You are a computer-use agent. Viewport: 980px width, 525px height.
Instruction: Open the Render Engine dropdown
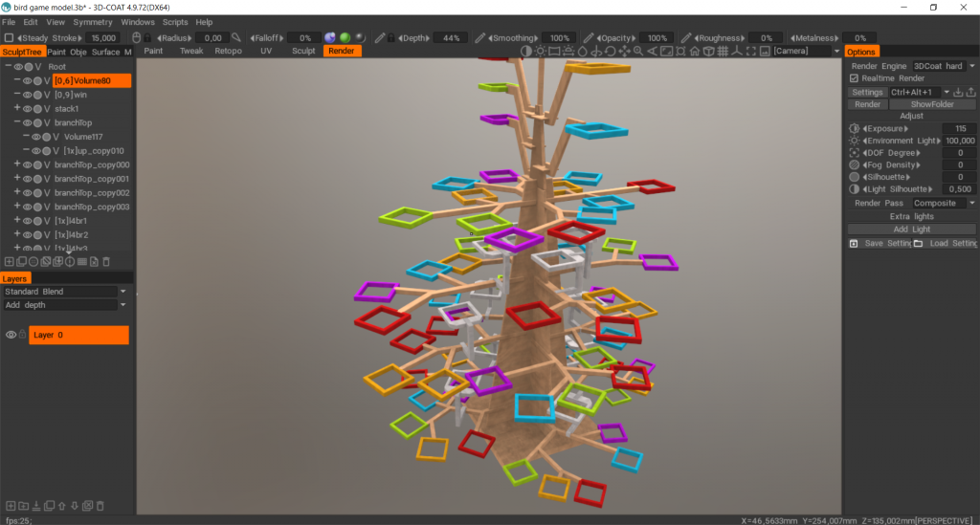pyautogui.click(x=944, y=66)
